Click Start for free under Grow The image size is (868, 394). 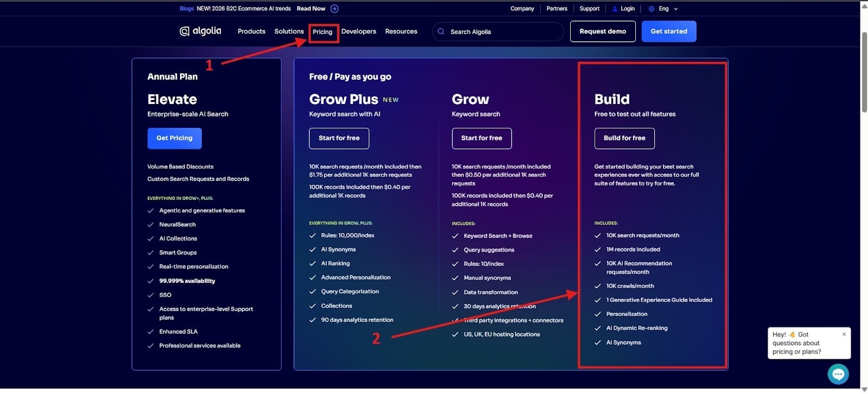(482, 138)
